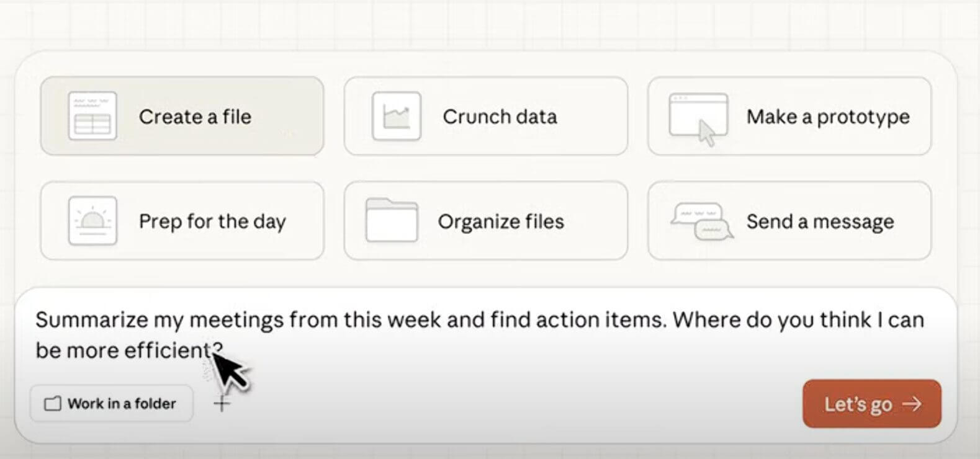The height and width of the screenshot is (459, 980).
Task: Choose the "Crunch data" label
Action: click(x=500, y=117)
